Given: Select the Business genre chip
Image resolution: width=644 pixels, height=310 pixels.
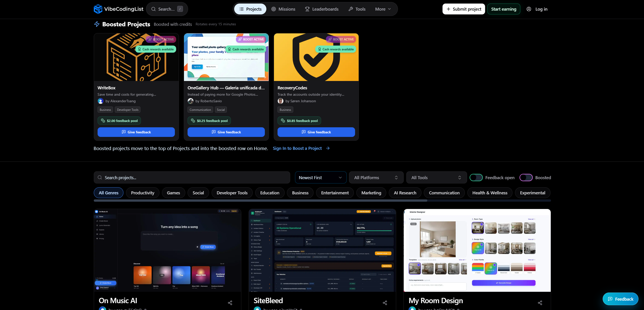Looking at the screenshot, I should point(300,193).
